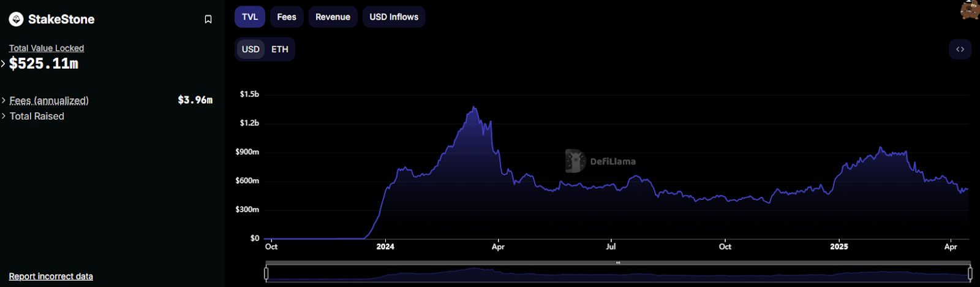Click the 2024 x-axis label
The image size is (980, 287).
click(385, 247)
